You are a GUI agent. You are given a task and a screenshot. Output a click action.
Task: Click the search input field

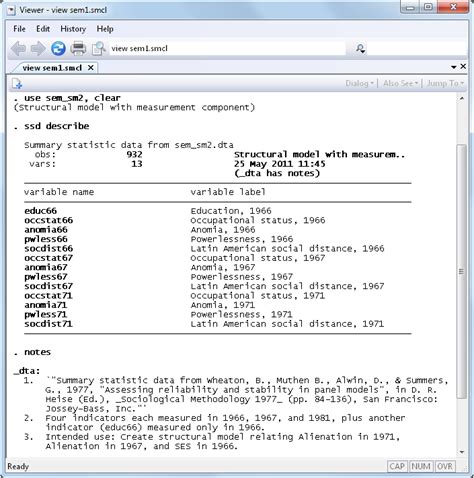(x=417, y=49)
